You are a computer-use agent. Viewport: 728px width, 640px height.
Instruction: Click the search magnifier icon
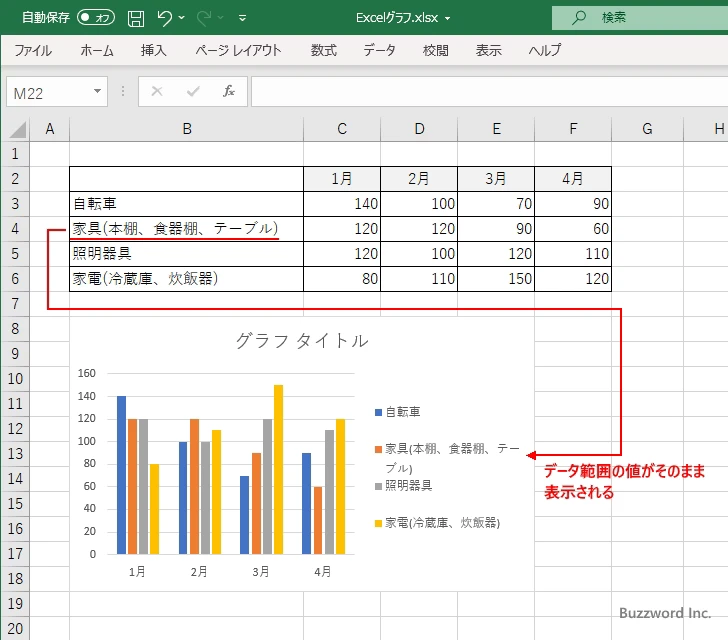(x=578, y=18)
